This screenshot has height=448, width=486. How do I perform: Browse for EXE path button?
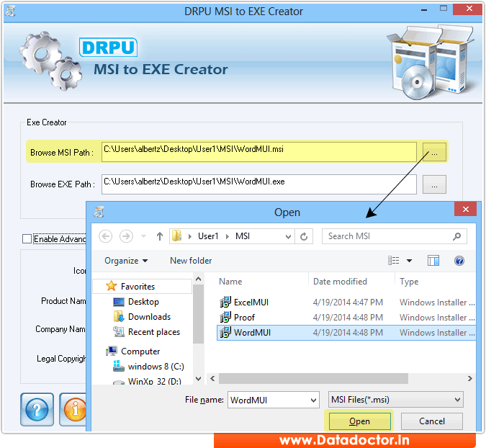434,185
